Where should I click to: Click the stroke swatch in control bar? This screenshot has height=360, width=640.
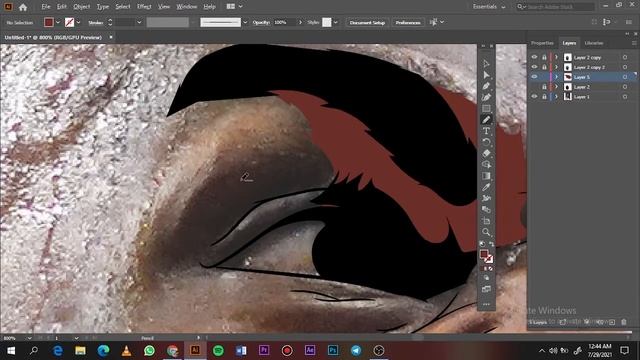pyautogui.click(x=69, y=22)
